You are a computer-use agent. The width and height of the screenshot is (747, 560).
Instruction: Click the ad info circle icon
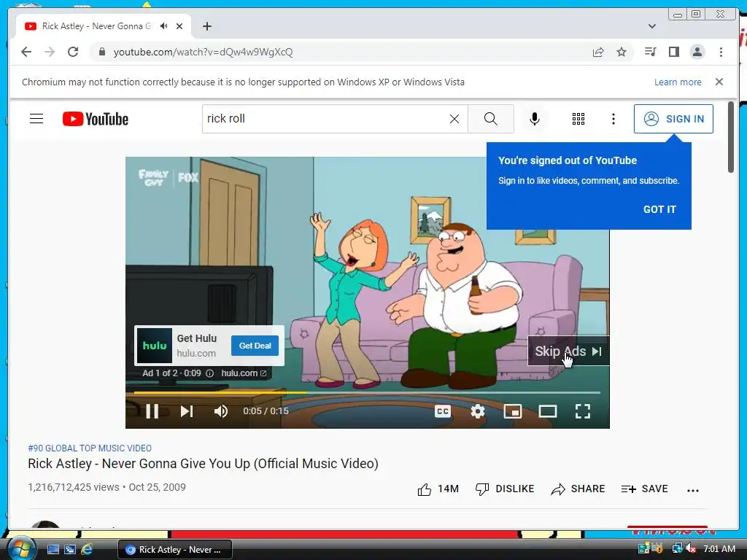209,373
